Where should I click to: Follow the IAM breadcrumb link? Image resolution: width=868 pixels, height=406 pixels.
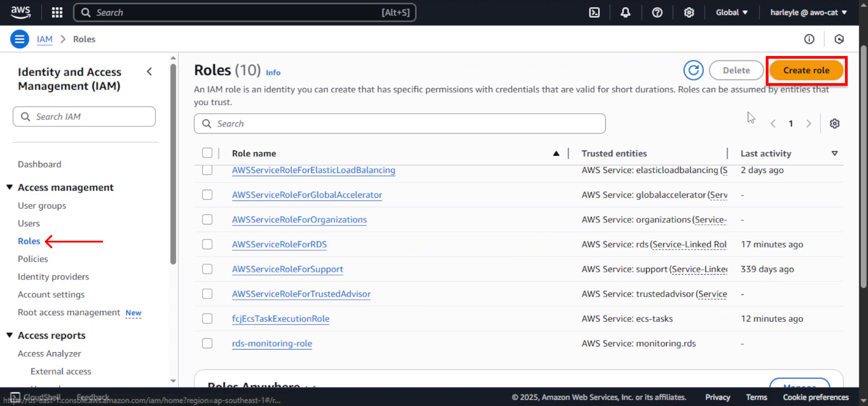[45, 39]
